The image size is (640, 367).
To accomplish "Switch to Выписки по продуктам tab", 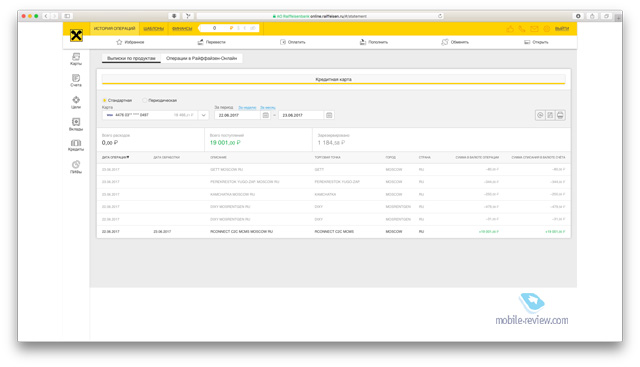I will (131, 58).
